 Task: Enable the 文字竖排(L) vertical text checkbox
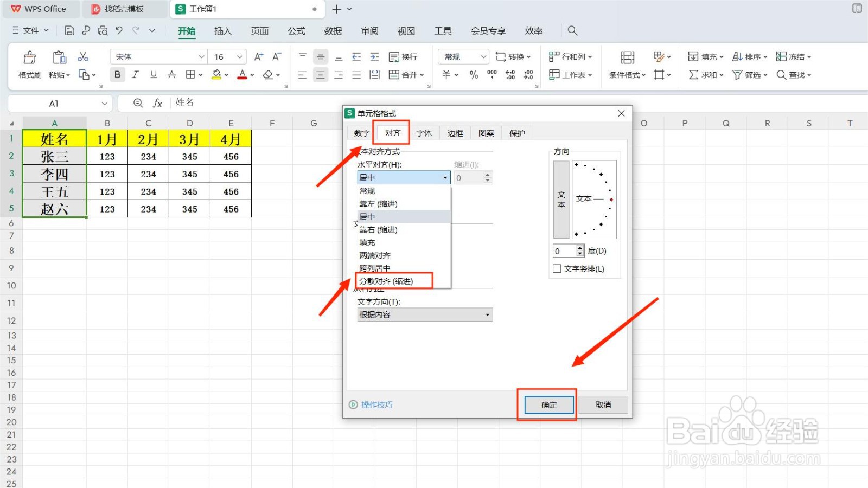557,268
